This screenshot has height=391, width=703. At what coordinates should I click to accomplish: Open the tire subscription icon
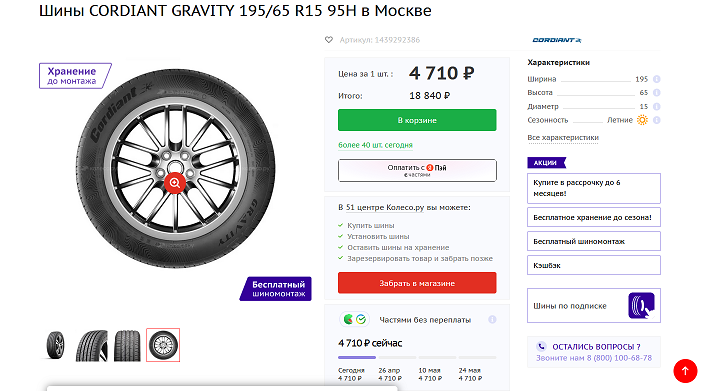tap(641, 306)
